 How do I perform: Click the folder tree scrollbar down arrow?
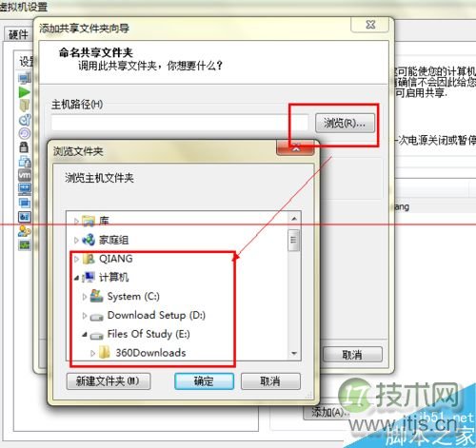(x=294, y=353)
